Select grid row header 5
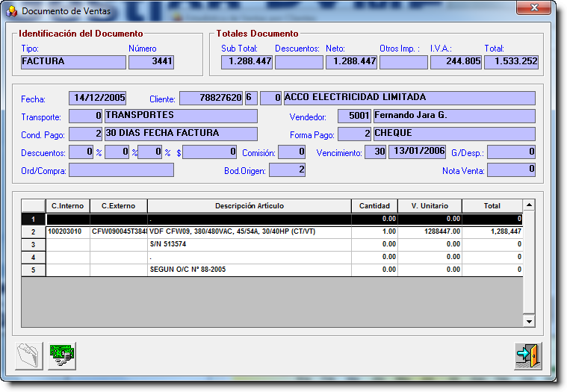The height and width of the screenshot is (392, 567). 34,270
